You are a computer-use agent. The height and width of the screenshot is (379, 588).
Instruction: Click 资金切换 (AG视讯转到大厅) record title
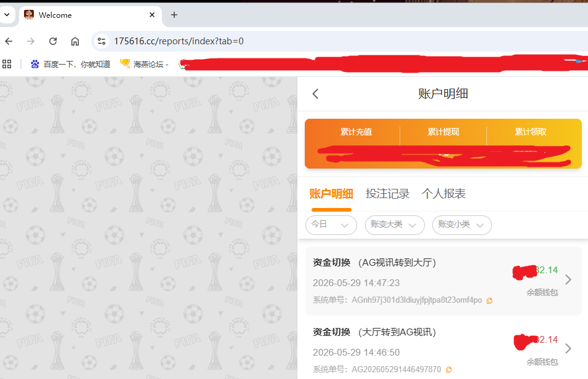click(x=374, y=263)
